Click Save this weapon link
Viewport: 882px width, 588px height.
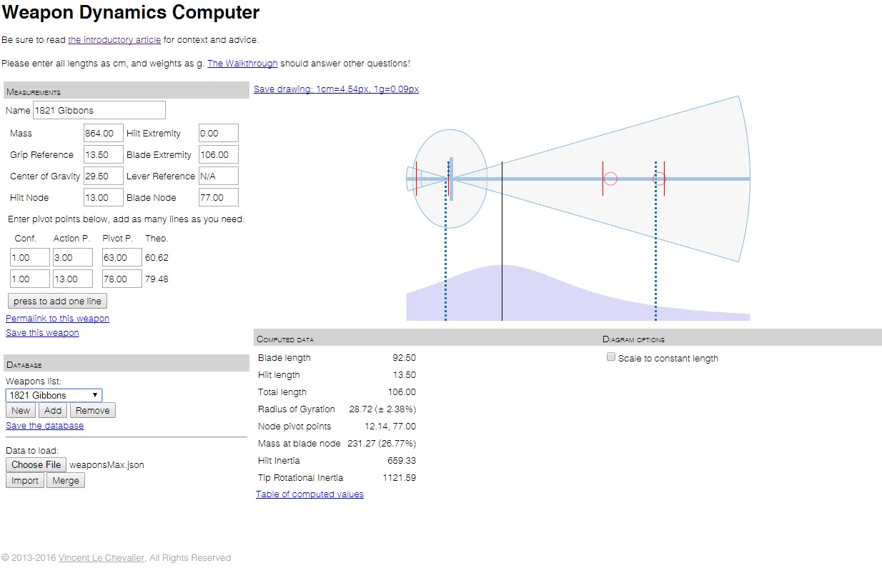point(42,333)
